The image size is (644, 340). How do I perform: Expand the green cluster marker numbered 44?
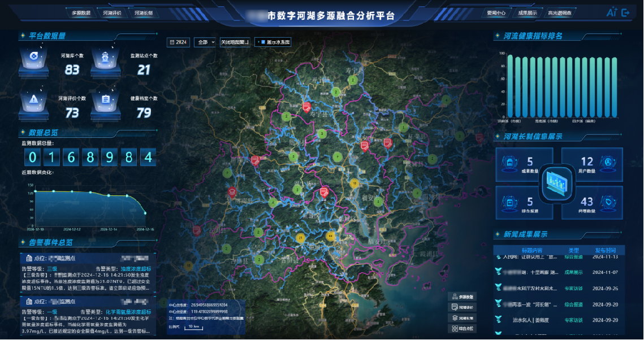pyautogui.click(x=330, y=236)
